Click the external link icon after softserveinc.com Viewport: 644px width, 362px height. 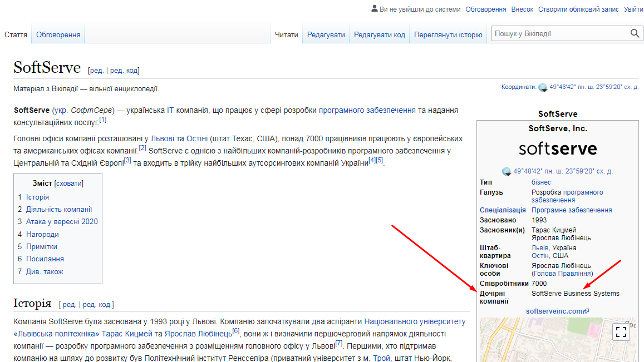(586, 311)
